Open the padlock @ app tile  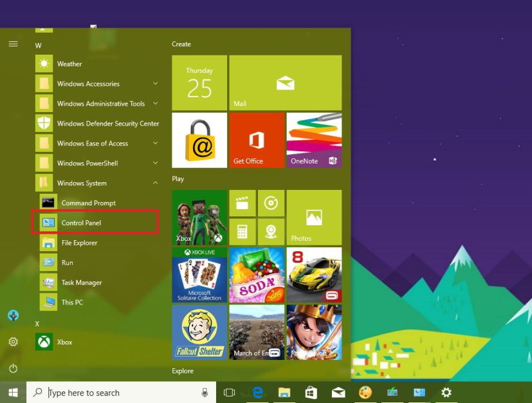click(199, 140)
